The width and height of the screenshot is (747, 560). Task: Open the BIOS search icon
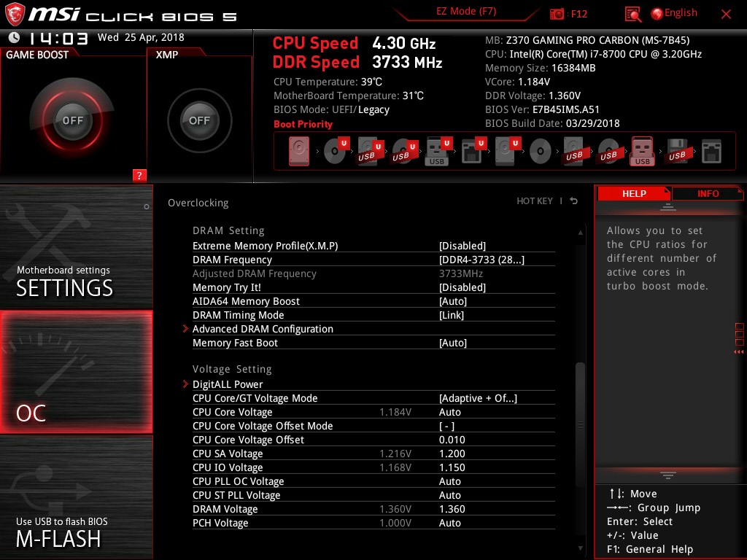pos(632,15)
